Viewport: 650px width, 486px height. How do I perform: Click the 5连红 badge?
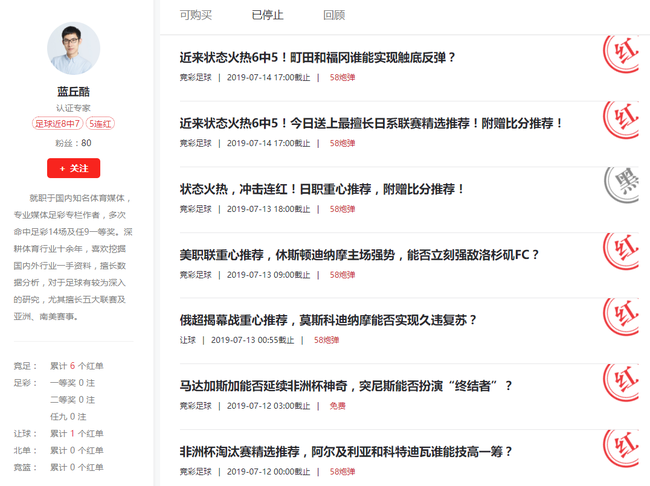click(100, 124)
